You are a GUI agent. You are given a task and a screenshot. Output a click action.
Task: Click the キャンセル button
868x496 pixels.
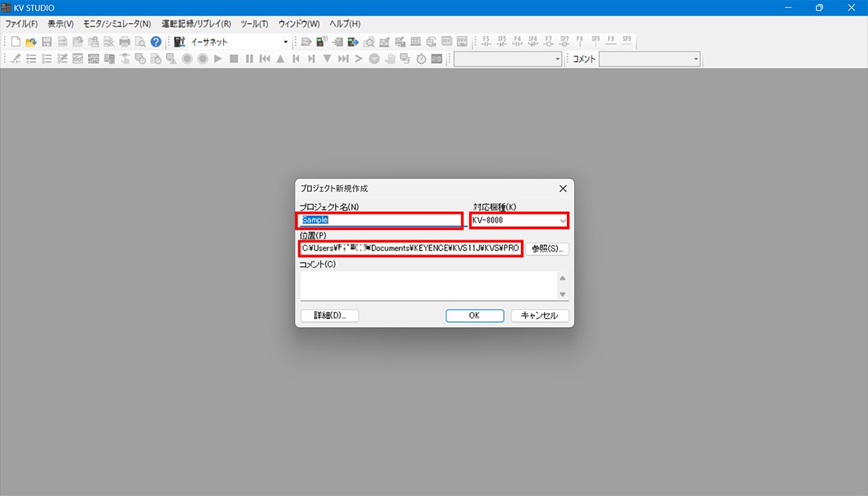pos(540,316)
